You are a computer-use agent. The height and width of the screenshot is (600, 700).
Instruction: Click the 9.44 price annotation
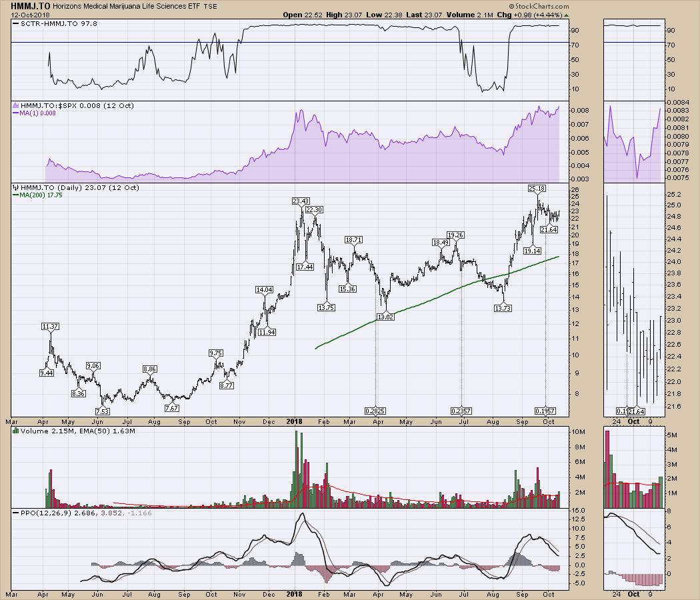47,373
